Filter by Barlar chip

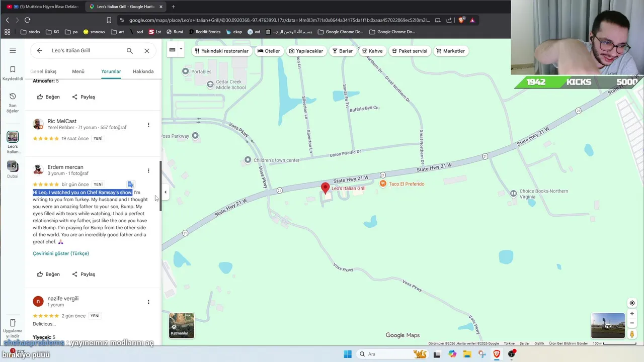(x=343, y=51)
